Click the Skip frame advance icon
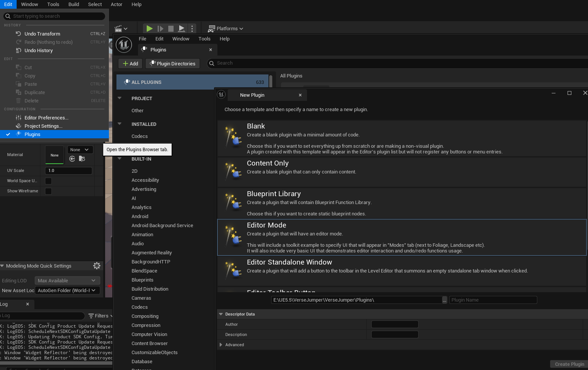Viewport: 588px width, 370px height. coord(160,28)
